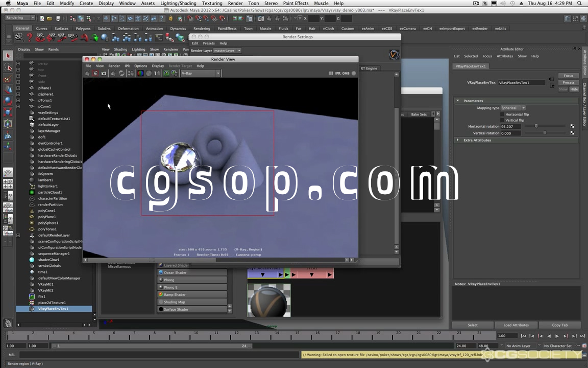Switch to the Dynamics shelf tab
Screen dimensions: 588x368
pyautogui.click(x=178, y=28)
